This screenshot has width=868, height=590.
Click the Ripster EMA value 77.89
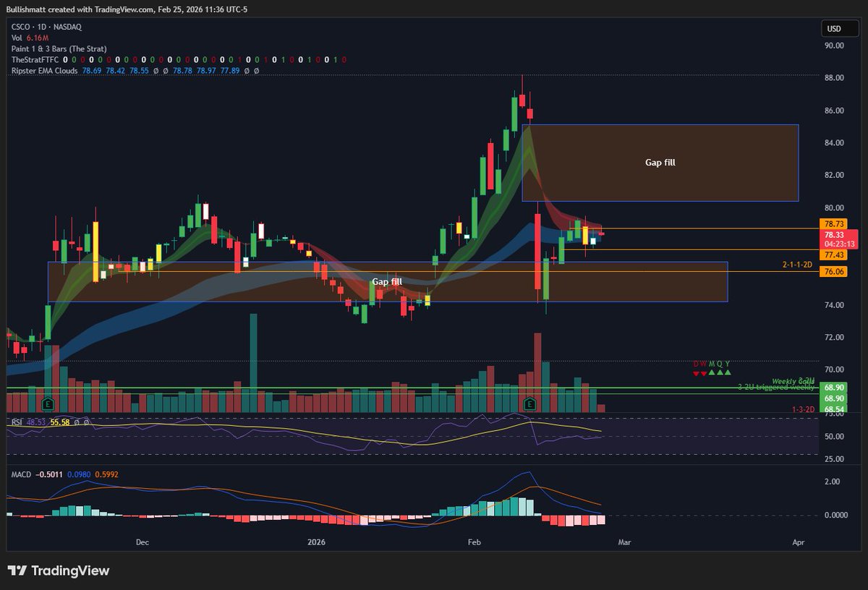click(x=230, y=71)
